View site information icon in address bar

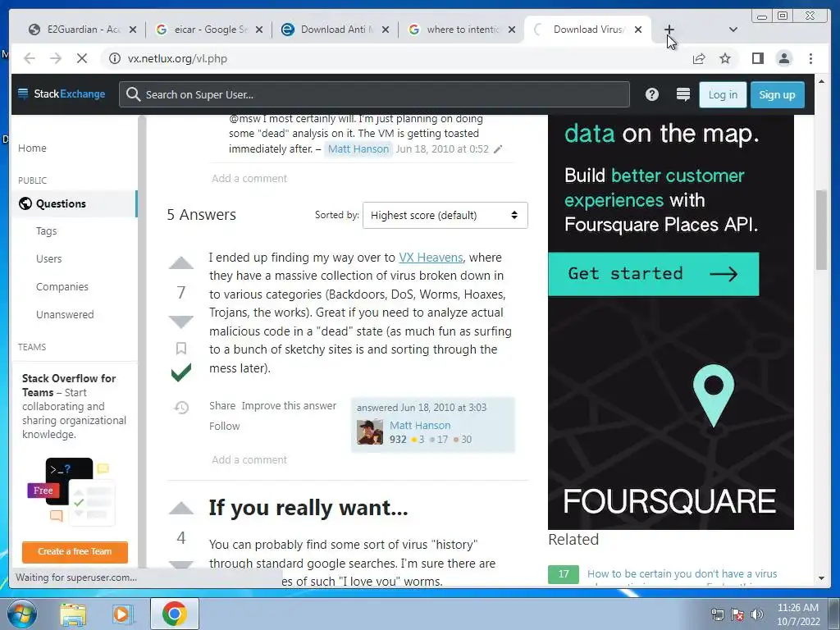coord(115,58)
